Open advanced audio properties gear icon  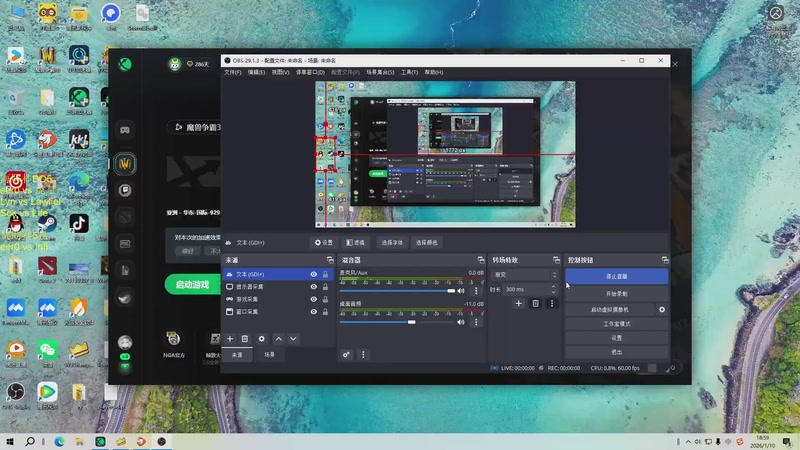point(346,355)
